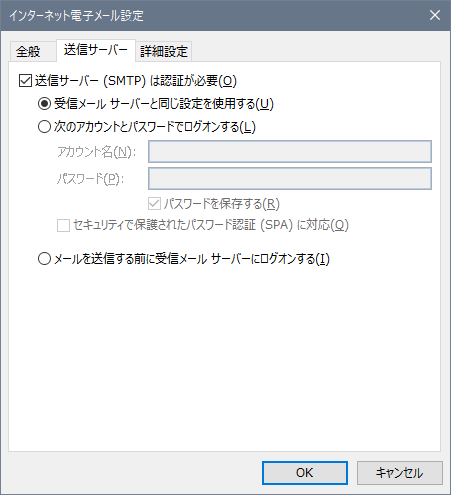The height and width of the screenshot is (495, 451).
Task: Open the 詳細設定 tab
Action: 164,52
